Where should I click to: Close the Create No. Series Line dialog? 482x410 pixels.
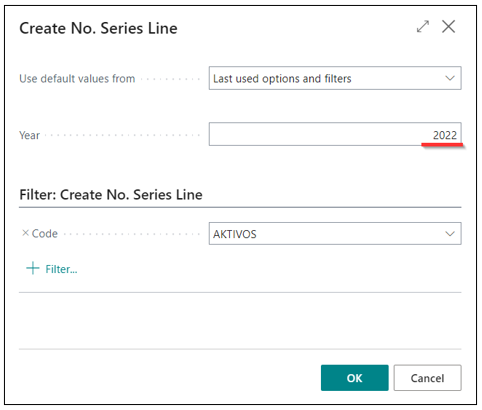click(x=448, y=26)
